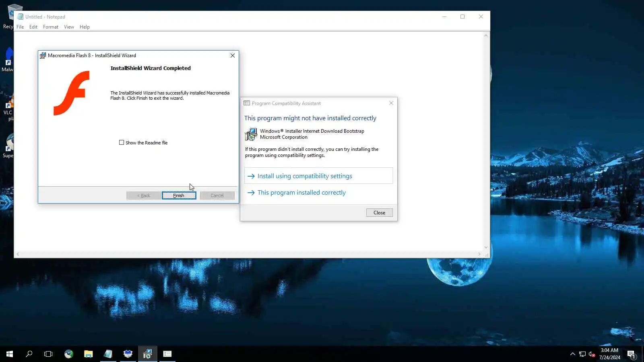Select the installer's taskbar icon

(148, 354)
